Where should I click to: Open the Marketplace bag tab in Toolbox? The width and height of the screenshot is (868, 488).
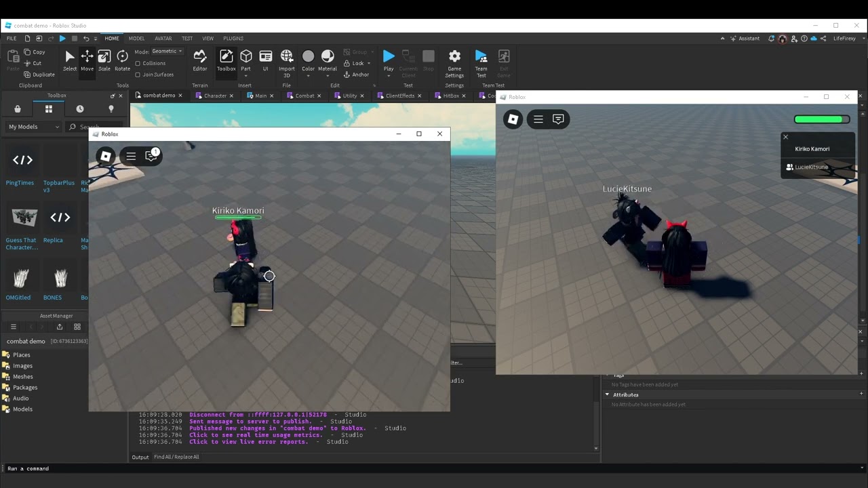(18, 108)
